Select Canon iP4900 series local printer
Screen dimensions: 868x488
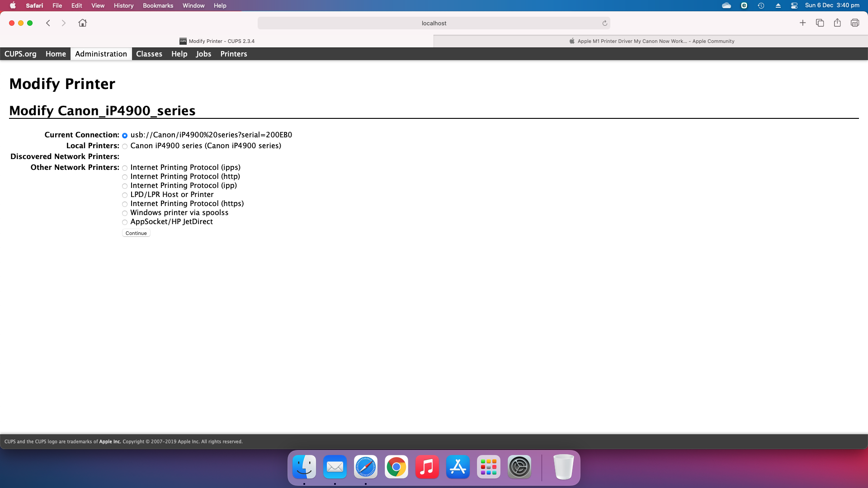click(125, 146)
